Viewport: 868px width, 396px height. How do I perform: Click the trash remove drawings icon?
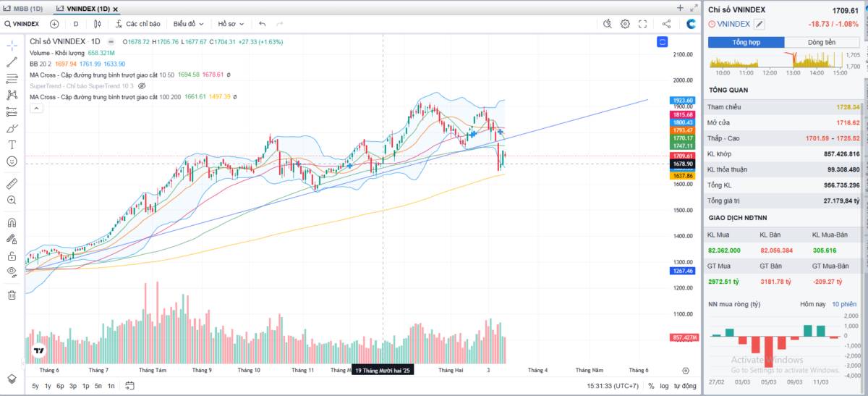pyautogui.click(x=12, y=295)
